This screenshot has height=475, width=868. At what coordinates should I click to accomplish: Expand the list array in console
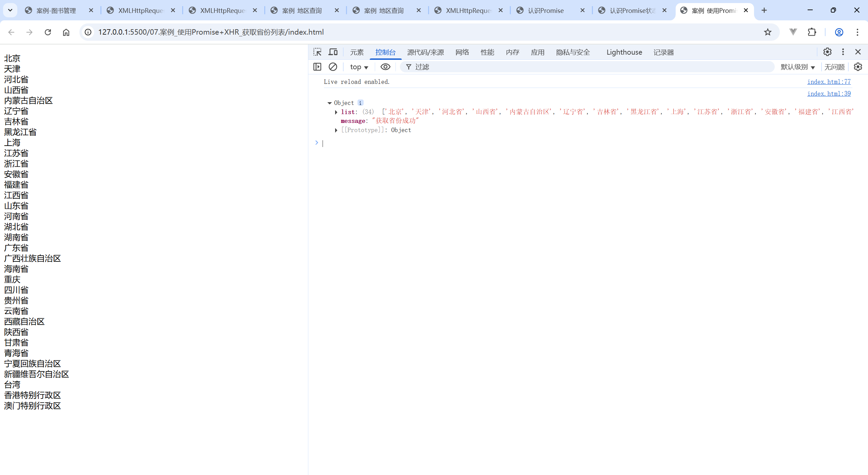[x=336, y=112]
